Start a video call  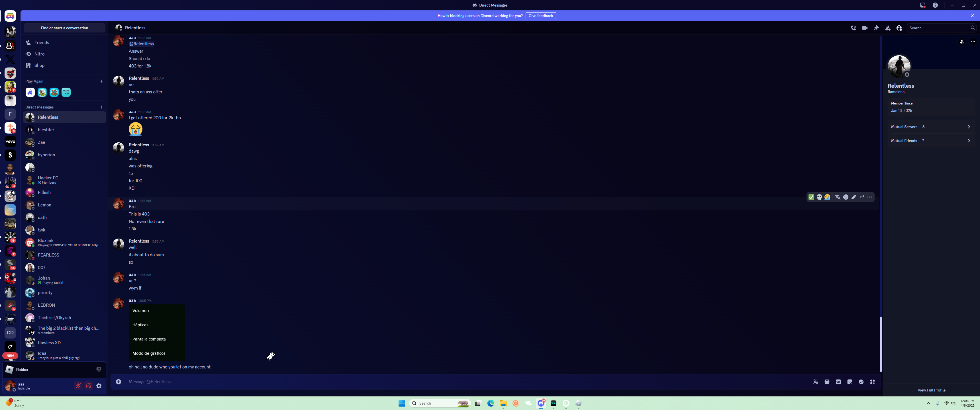(x=865, y=28)
